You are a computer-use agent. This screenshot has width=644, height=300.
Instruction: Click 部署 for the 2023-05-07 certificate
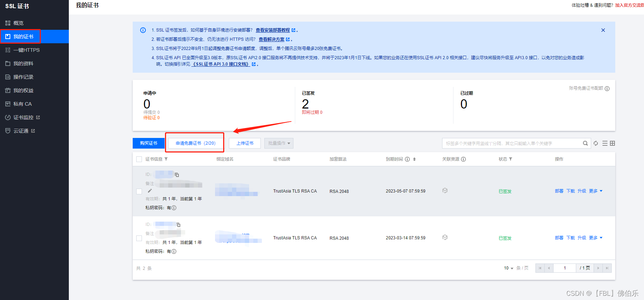pyautogui.click(x=559, y=191)
